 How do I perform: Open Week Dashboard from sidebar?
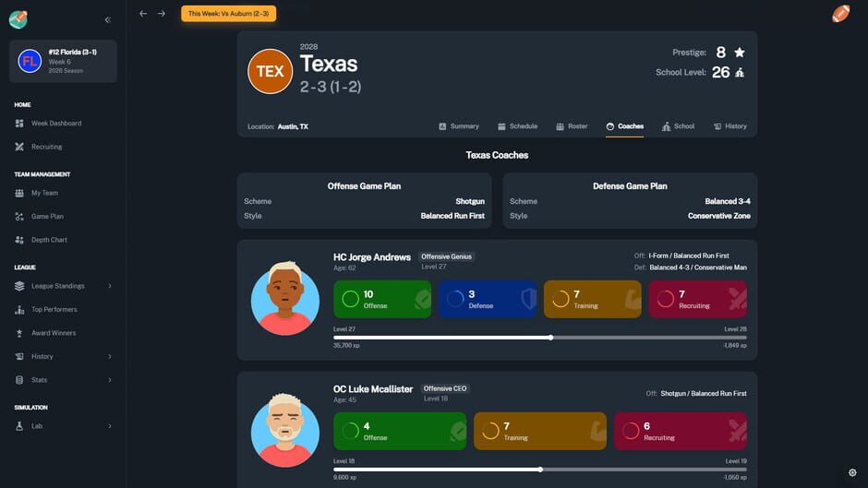coord(55,123)
